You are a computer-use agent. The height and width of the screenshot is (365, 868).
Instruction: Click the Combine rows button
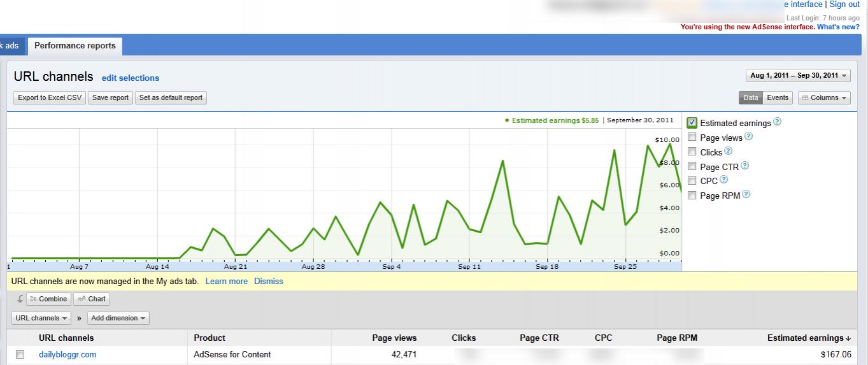(x=48, y=299)
